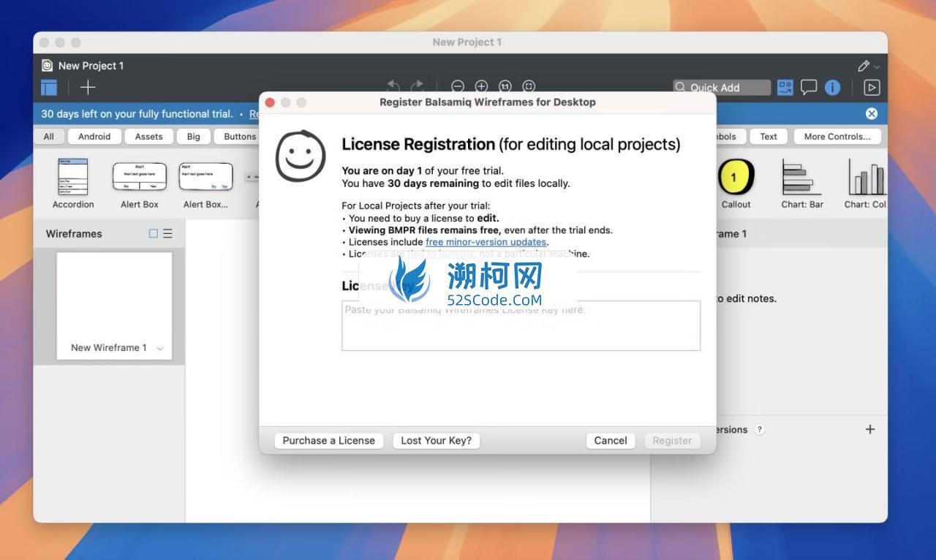This screenshot has width=936, height=560.
Task: Click the Balsamiq smiley face logo
Action: click(x=301, y=156)
